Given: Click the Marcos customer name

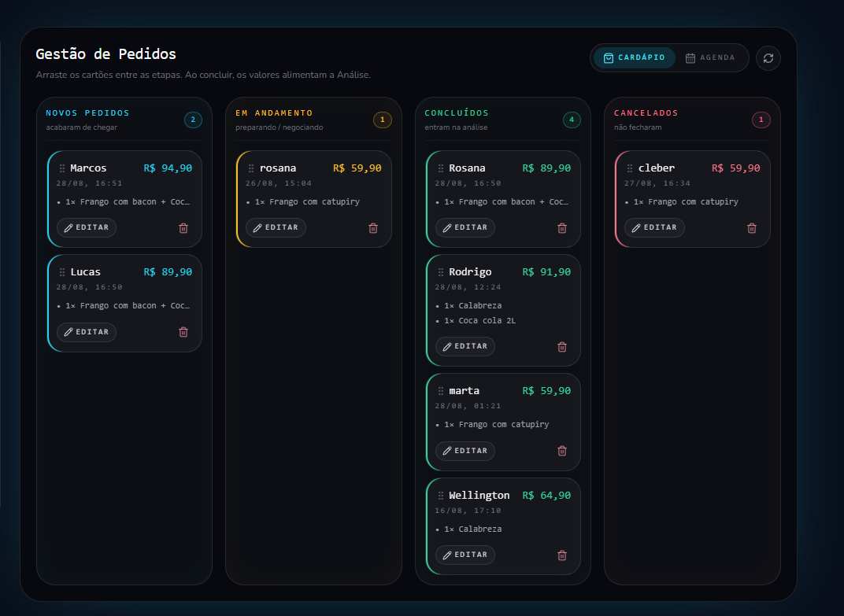Looking at the screenshot, I should 88,168.
